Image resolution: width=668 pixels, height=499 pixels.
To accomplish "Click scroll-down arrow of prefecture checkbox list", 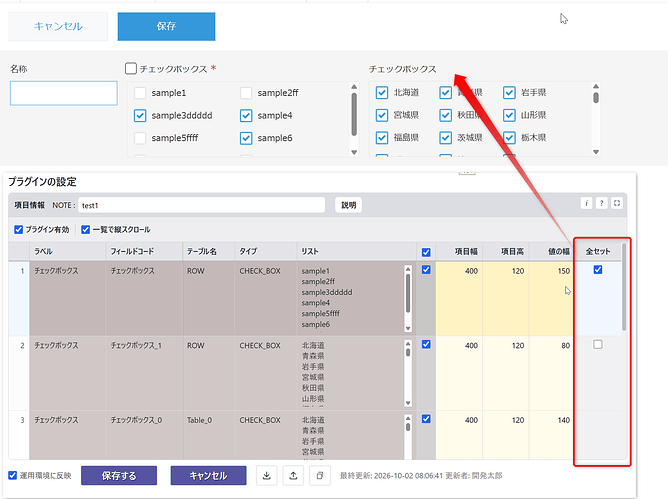I will pos(596,152).
